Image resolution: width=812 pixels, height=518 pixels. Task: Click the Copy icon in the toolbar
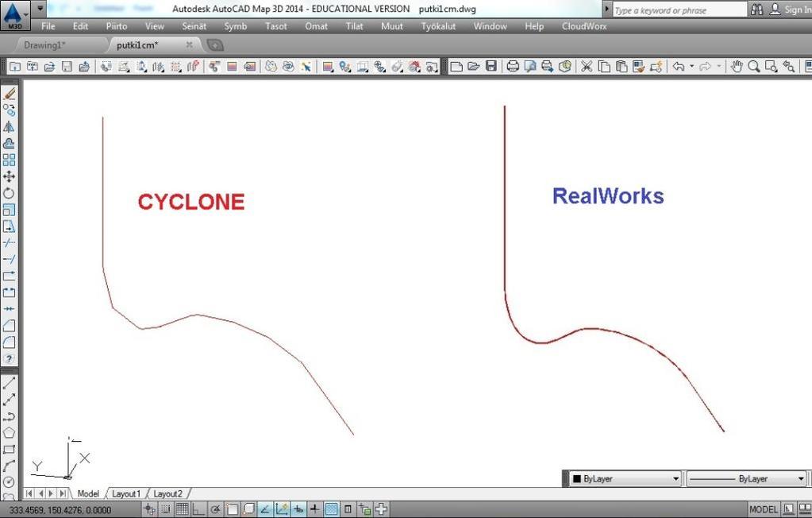(x=604, y=67)
